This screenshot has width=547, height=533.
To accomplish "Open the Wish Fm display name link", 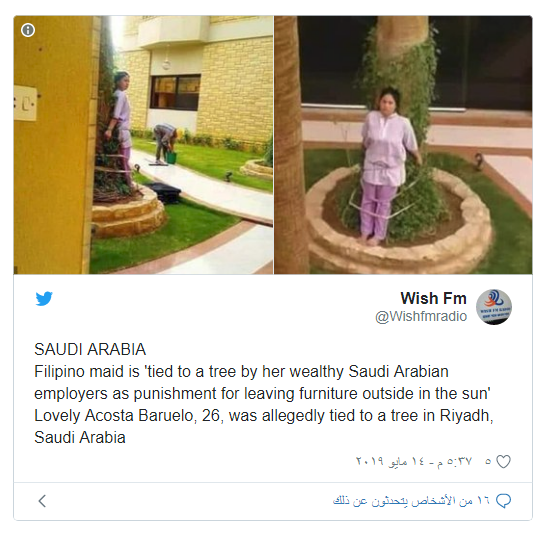I will coord(433,298).
